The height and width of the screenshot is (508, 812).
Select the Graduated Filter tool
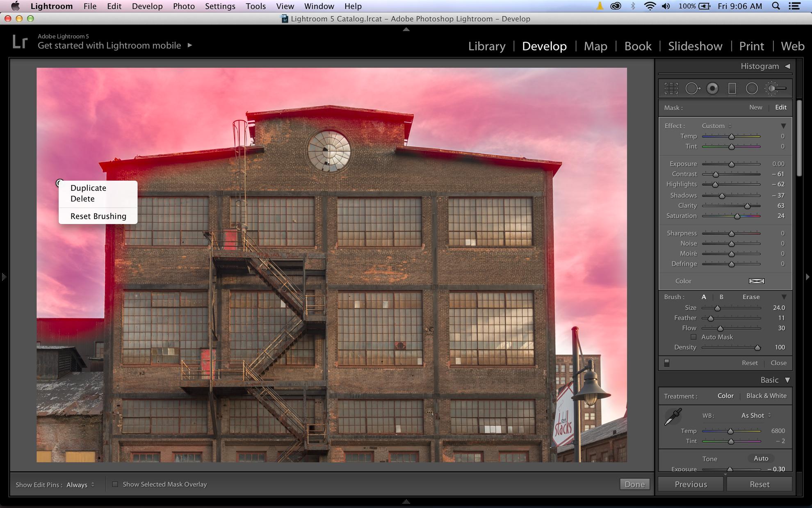pyautogui.click(x=732, y=88)
